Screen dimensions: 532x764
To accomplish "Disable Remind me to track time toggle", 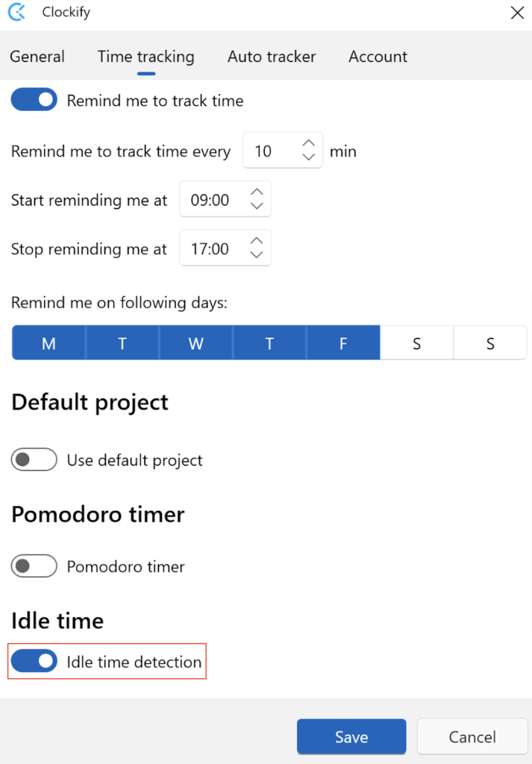I will pos(34,99).
